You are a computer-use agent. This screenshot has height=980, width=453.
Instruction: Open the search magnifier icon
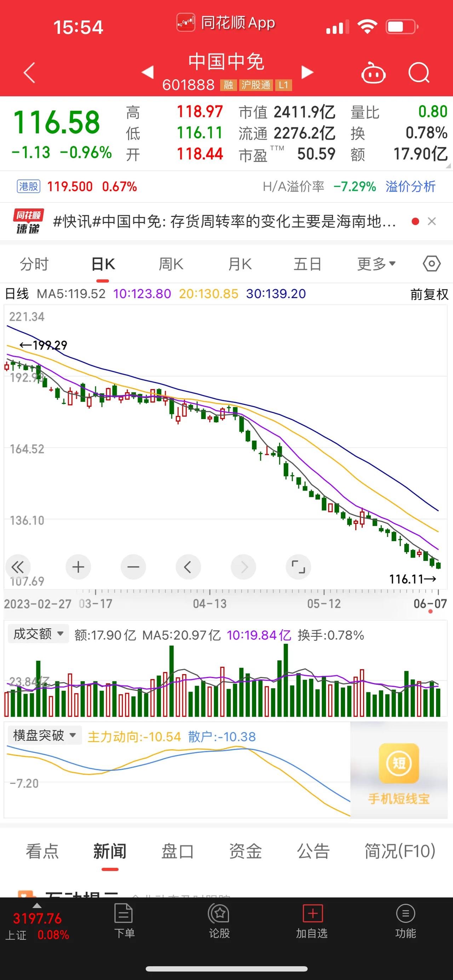click(419, 72)
